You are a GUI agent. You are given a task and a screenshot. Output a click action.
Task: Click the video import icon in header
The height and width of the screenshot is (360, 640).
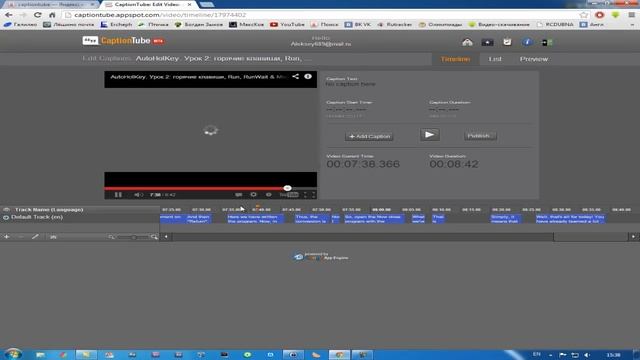[x=487, y=42]
